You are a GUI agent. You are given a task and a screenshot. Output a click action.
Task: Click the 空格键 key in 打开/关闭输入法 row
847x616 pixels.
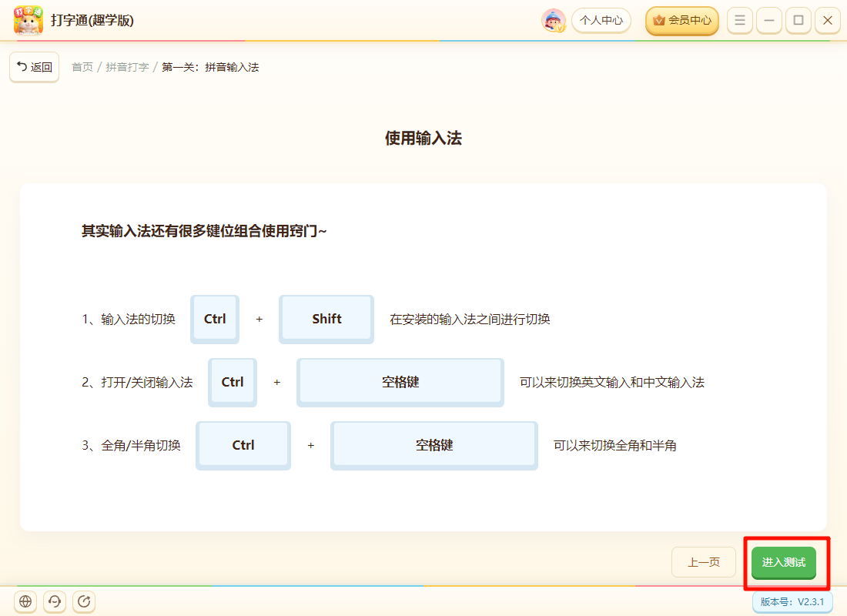400,383
